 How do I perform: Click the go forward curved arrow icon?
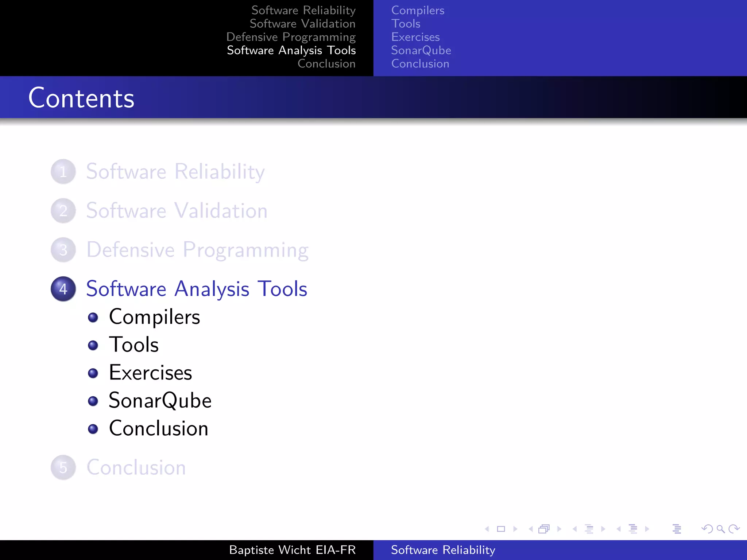734,529
